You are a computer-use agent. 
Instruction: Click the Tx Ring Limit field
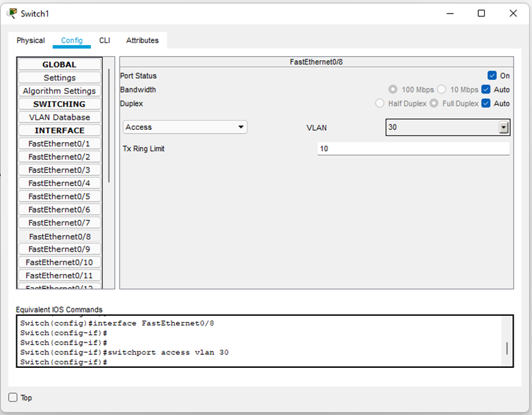413,149
